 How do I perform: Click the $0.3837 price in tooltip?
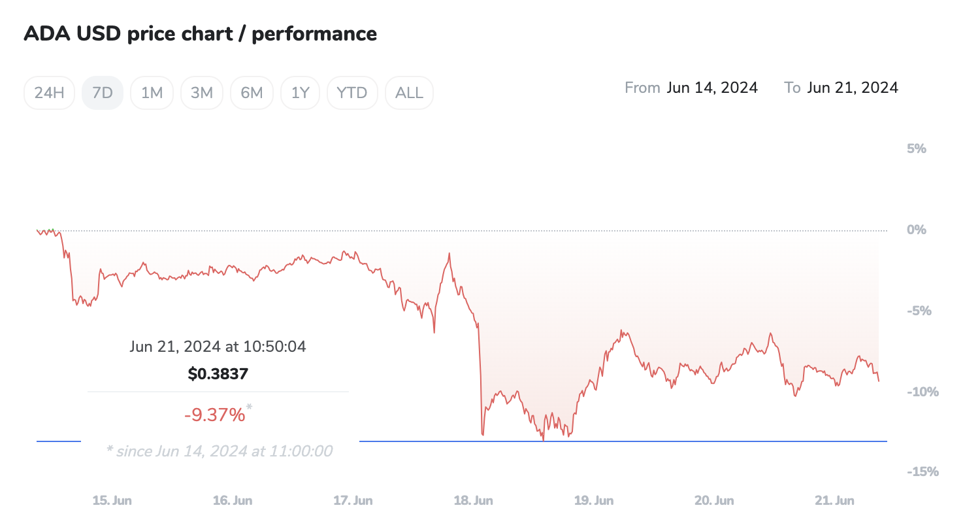tap(218, 374)
